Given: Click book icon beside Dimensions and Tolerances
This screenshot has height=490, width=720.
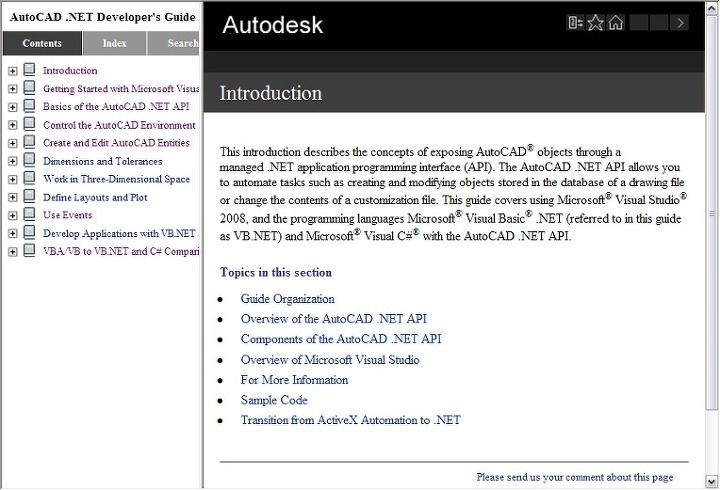Looking at the screenshot, I should pyautogui.click(x=29, y=160).
